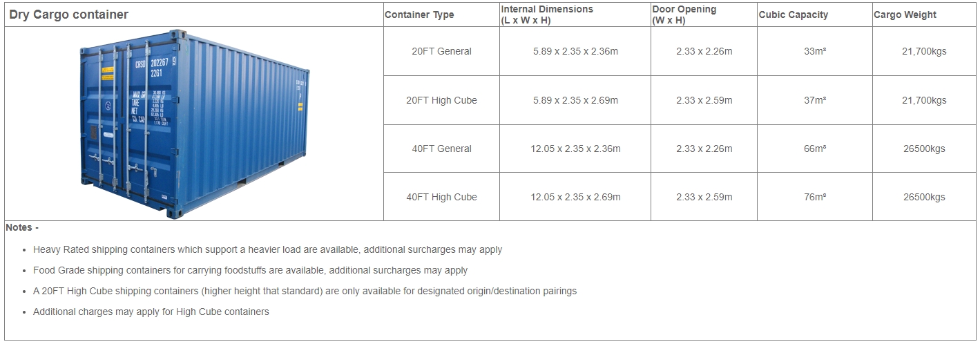The image size is (980, 344).
Task: Click the "Dry Cargo container" heading
Action: point(69,15)
